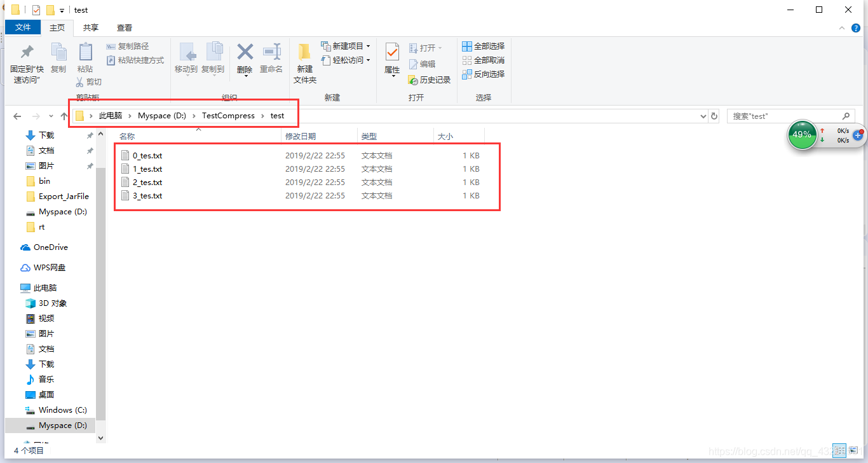The image size is (868, 463).
Task: Click 复制路径 (Copy path)
Action: [127, 46]
